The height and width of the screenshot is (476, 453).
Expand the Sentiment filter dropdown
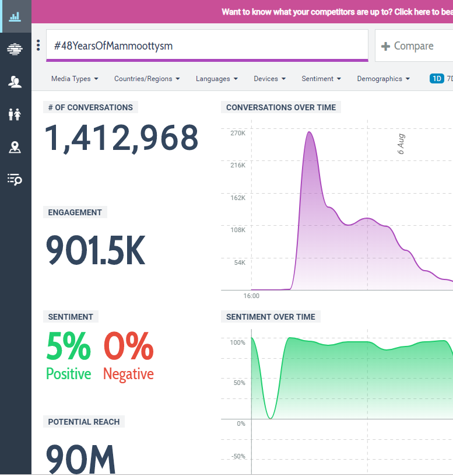(x=321, y=79)
